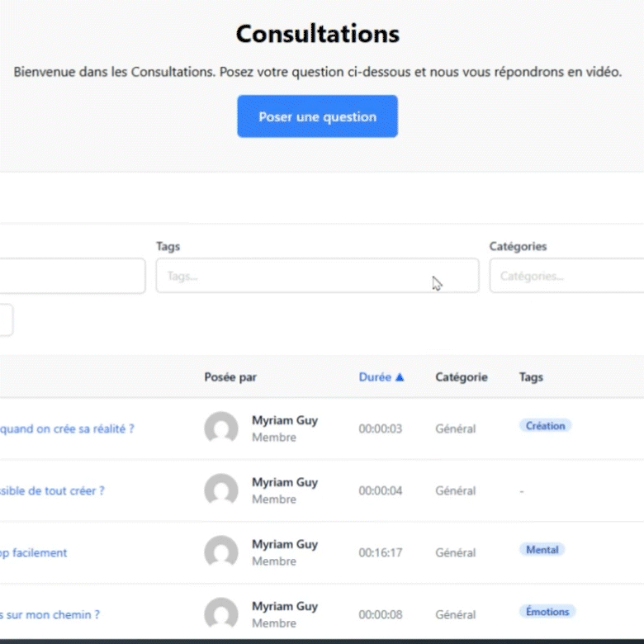Click the avatar in the 00:16:17 row
644x644 pixels.
[221, 552]
